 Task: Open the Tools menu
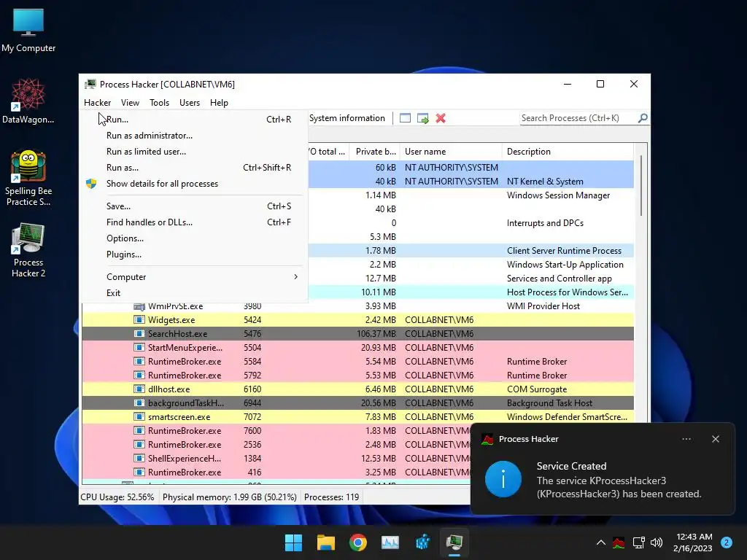pyautogui.click(x=159, y=103)
